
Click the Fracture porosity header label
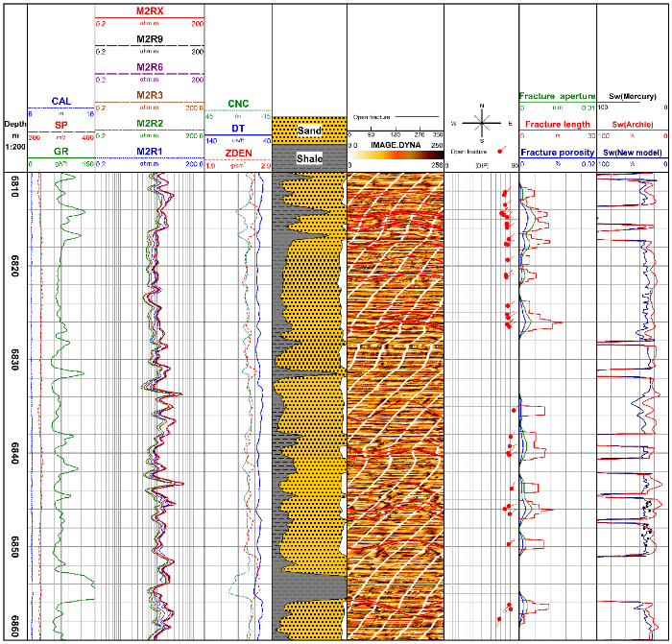click(556, 152)
